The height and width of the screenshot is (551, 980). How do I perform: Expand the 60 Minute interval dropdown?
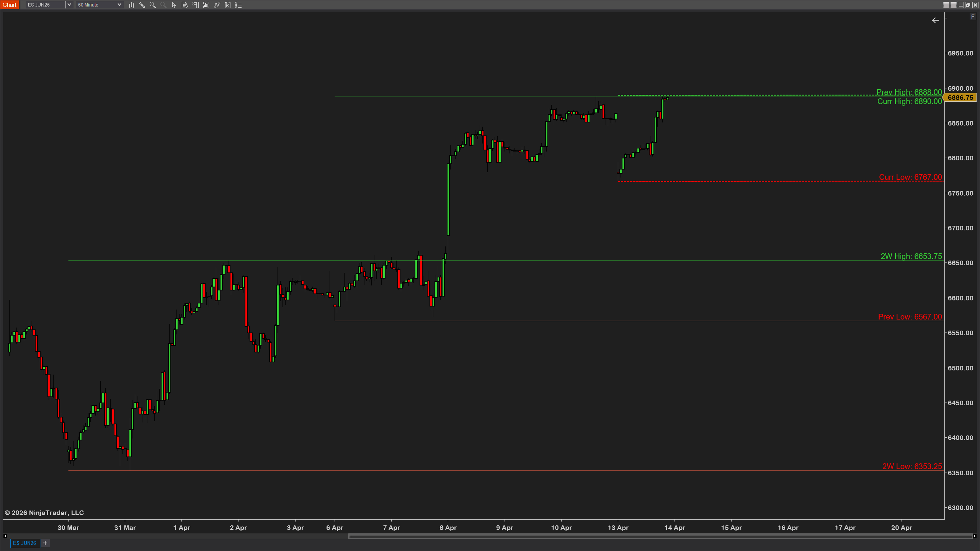tap(119, 5)
